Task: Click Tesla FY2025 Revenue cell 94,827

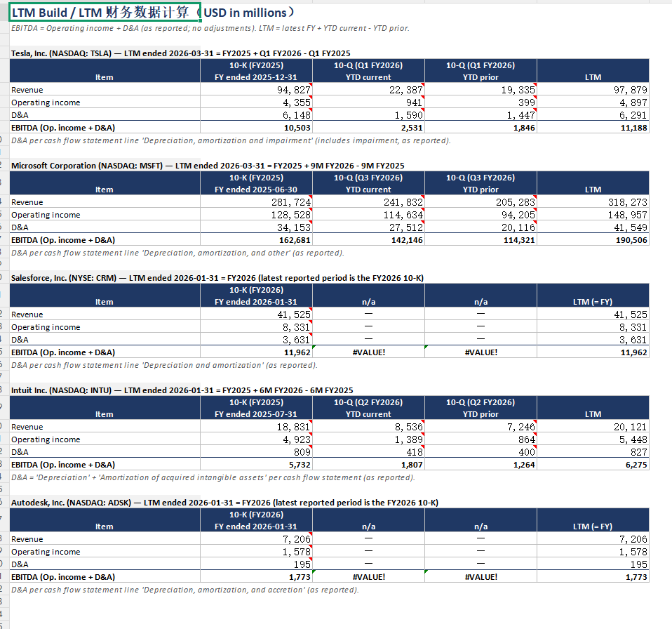Action: [256, 90]
